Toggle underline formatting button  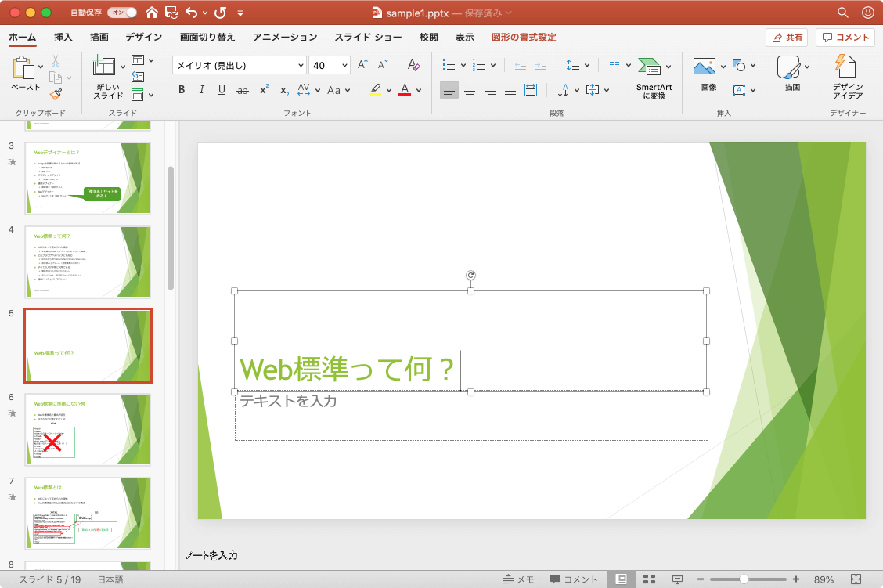point(222,89)
